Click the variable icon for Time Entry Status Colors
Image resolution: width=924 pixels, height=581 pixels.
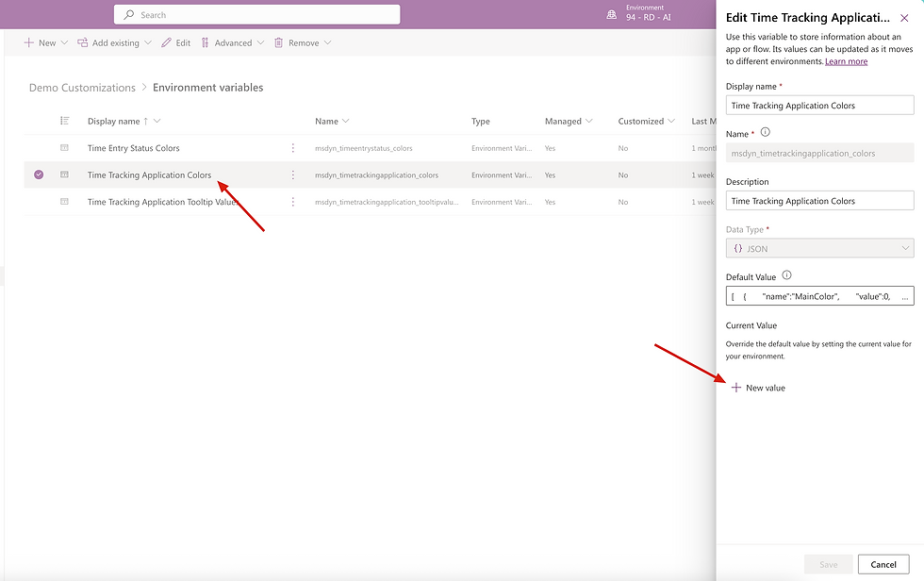pos(65,148)
